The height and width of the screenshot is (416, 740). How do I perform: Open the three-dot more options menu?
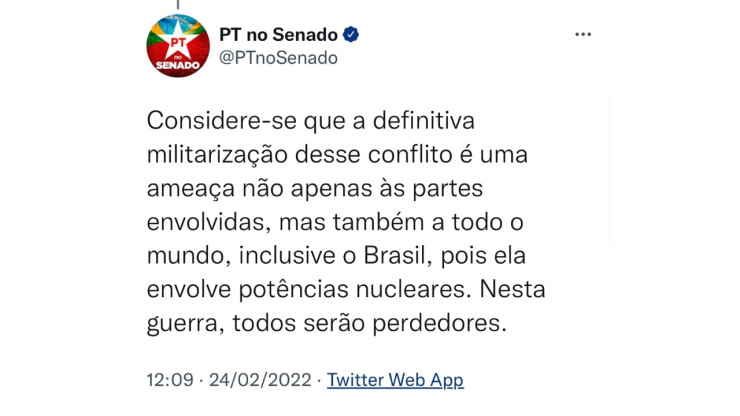tap(583, 34)
